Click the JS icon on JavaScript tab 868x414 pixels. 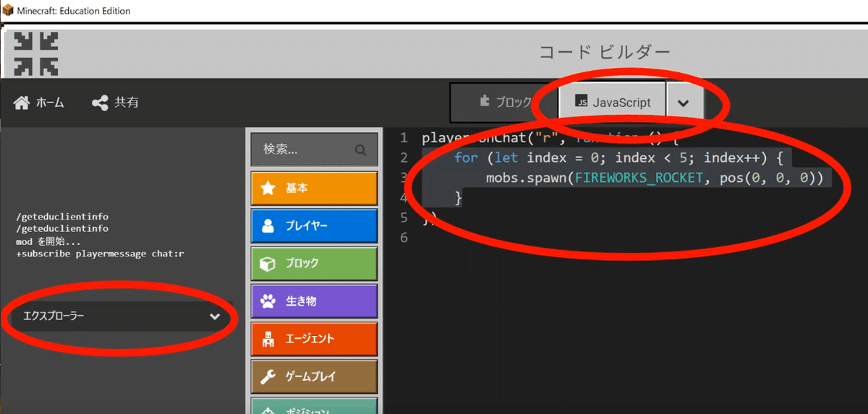[x=581, y=103]
